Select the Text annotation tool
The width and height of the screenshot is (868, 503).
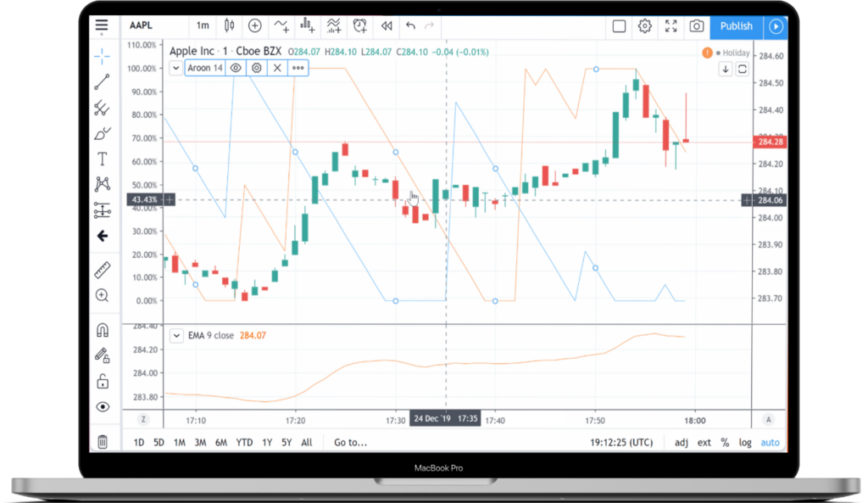point(103,159)
